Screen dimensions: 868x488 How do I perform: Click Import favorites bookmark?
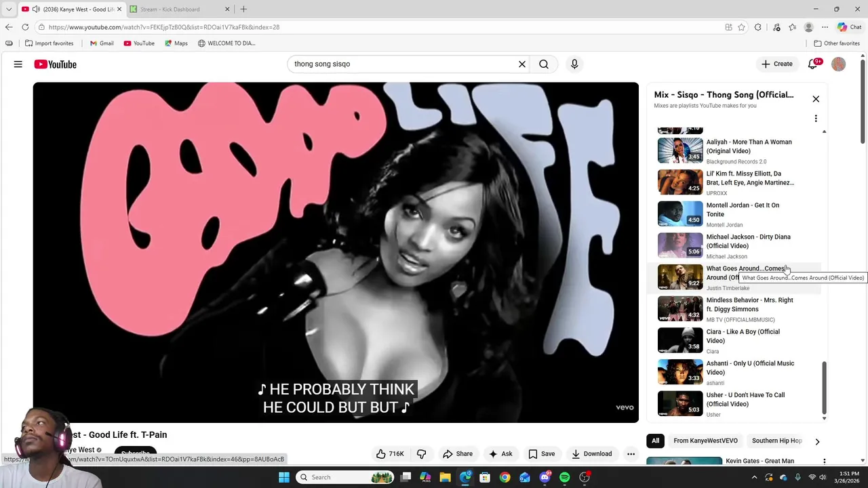pyautogui.click(x=50, y=43)
